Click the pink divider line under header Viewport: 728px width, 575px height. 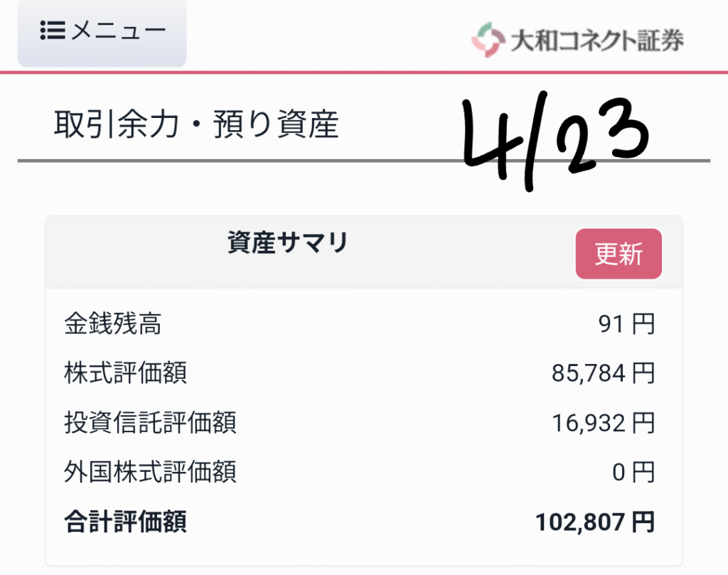click(x=364, y=72)
